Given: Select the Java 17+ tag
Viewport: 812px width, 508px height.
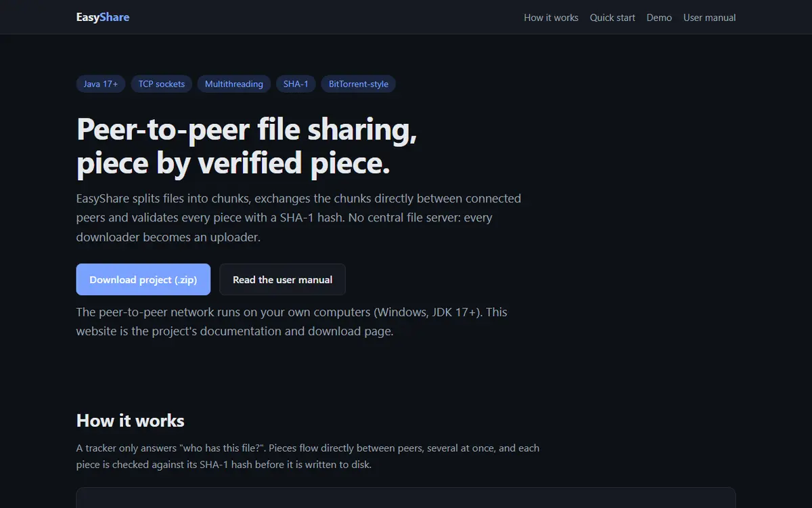Looking at the screenshot, I should tap(101, 84).
